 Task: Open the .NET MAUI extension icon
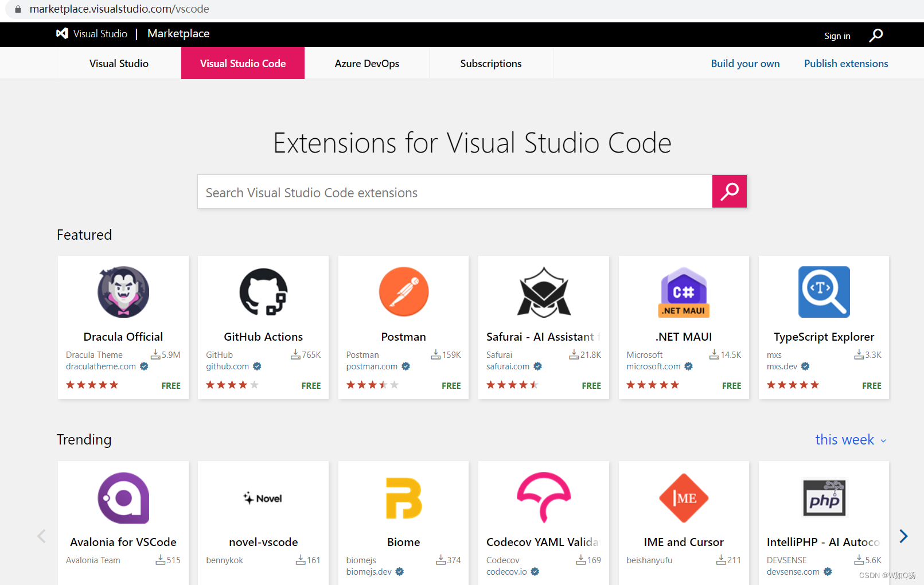click(683, 291)
